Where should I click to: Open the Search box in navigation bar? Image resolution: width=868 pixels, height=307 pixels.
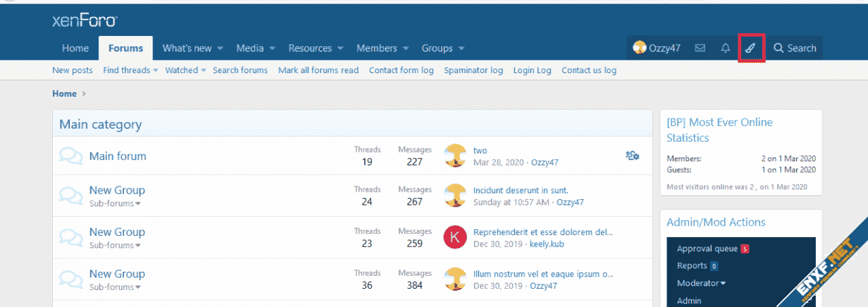pos(795,48)
